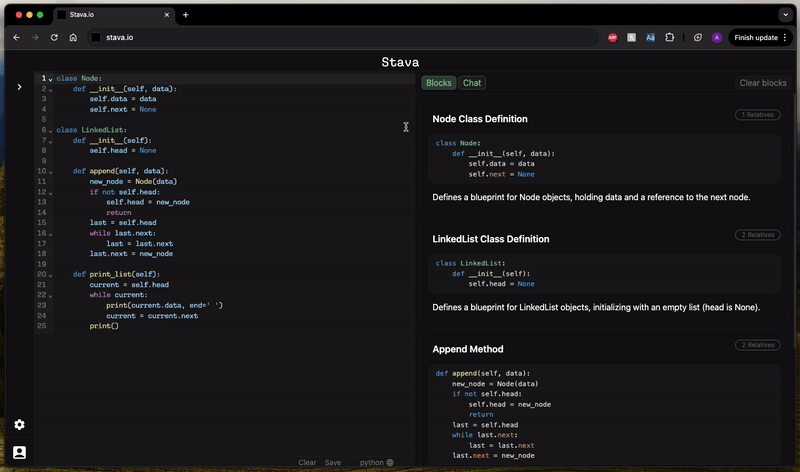Collapse fold arrow on line 7

[x=51, y=141]
